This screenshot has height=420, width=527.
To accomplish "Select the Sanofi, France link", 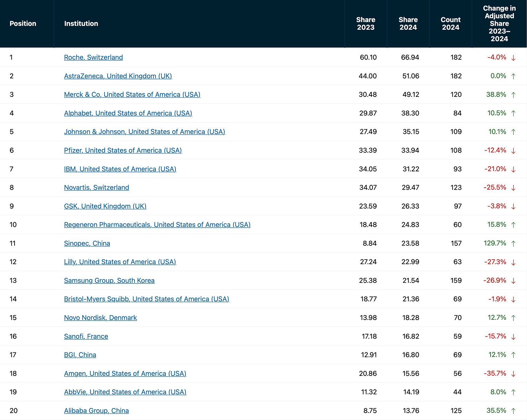I will pyautogui.click(x=86, y=336).
